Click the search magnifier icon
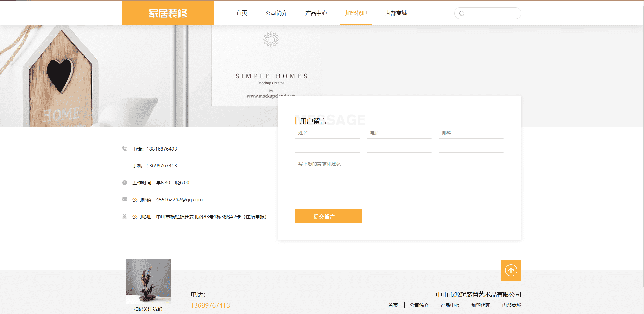 click(462, 14)
